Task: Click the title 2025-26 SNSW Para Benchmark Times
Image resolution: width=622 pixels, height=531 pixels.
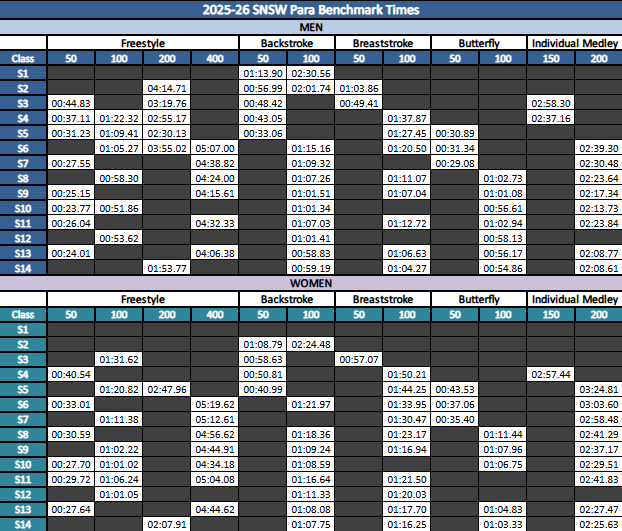Action: point(311,10)
